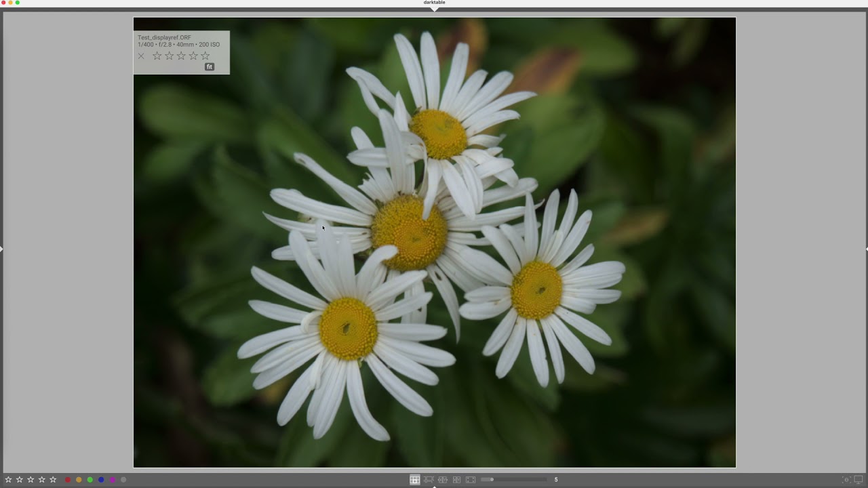
Task: Expand the bottom panel arrow
Action: (435, 486)
